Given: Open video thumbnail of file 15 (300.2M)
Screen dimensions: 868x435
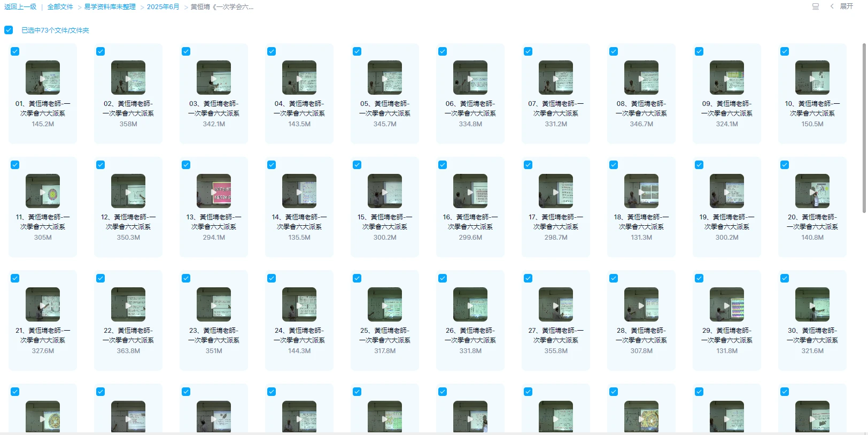Looking at the screenshot, I should (385, 191).
